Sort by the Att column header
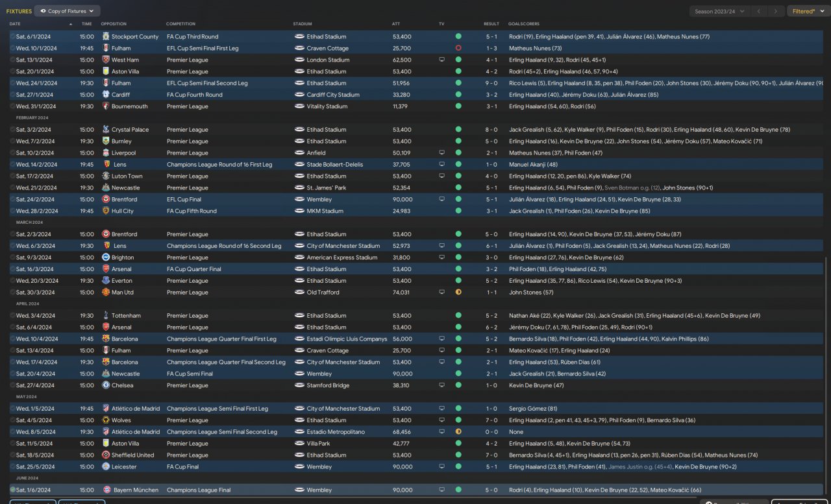Screen dimensions: 831x504 [x=396, y=24]
